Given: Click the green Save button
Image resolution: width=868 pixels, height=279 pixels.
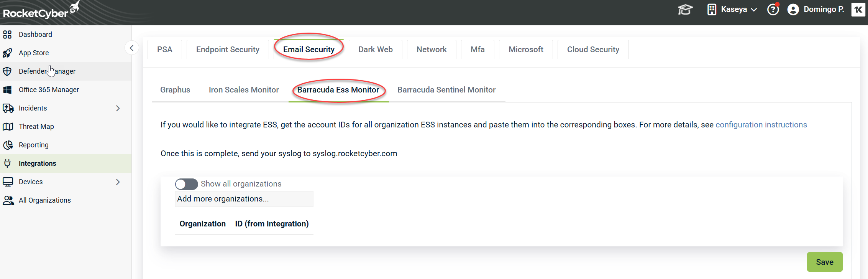Looking at the screenshot, I should tap(824, 262).
